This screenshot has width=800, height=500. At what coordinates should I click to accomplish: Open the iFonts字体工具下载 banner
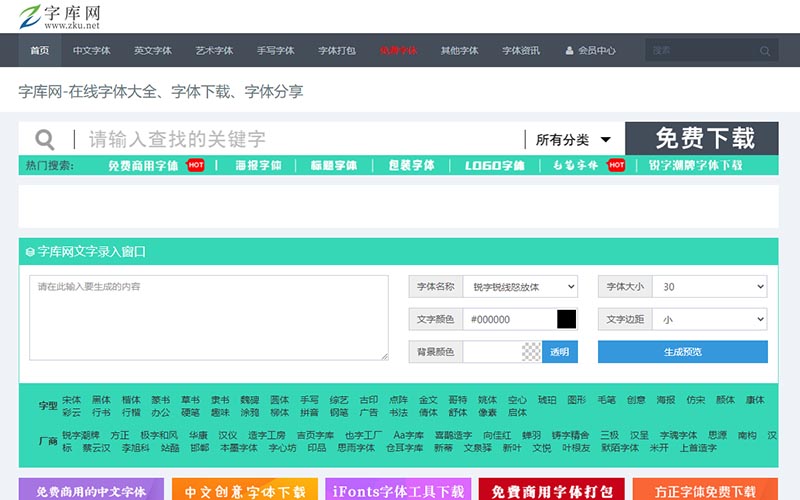pos(398,490)
